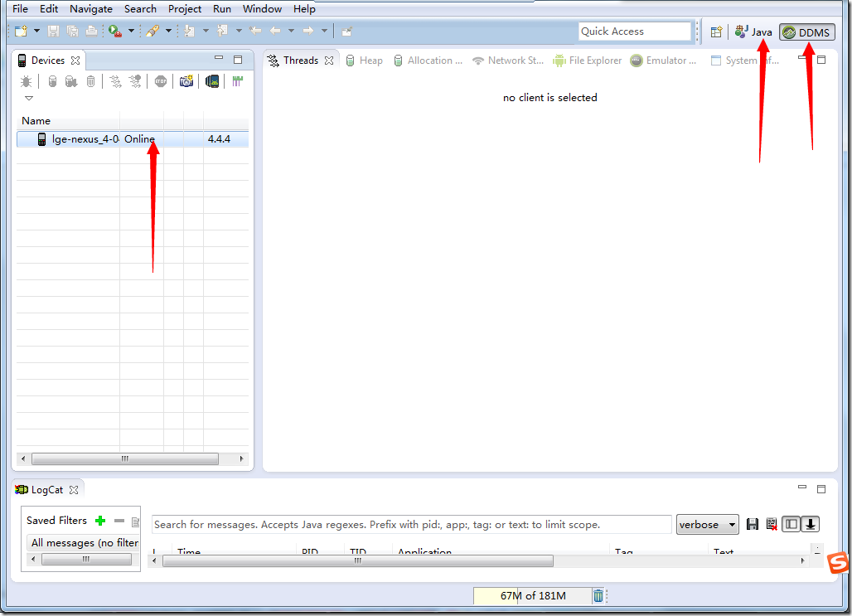Clear the LogCat log
Viewport: 852px width, 616px height.
pyautogui.click(x=772, y=524)
